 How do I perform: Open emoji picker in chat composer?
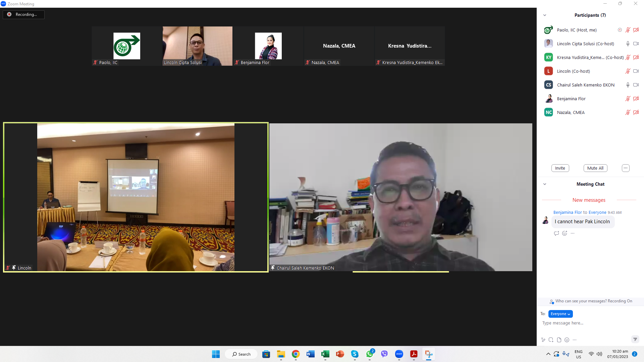point(567,340)
